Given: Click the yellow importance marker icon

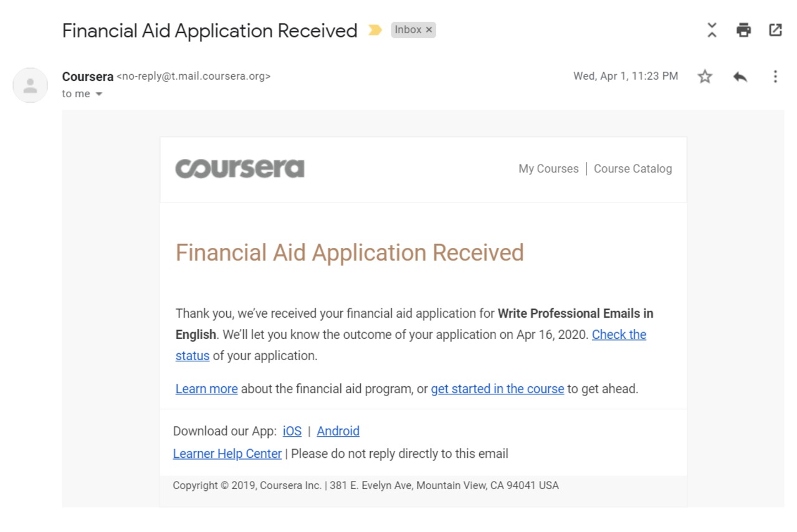Looking at the screenshot, I should coord(375,30).
